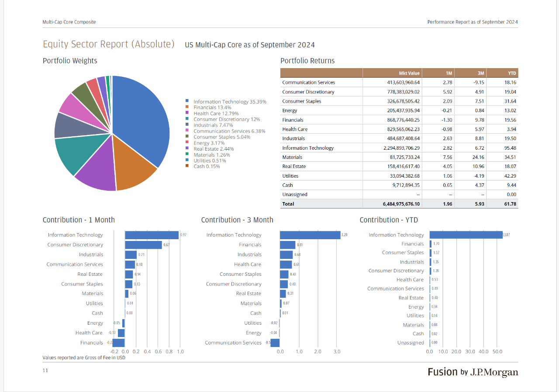Click legend entry 'Communication Services 6.38%'
Image resolution: width=559 pixels, height=392 pixels.
tap(229, 131)
